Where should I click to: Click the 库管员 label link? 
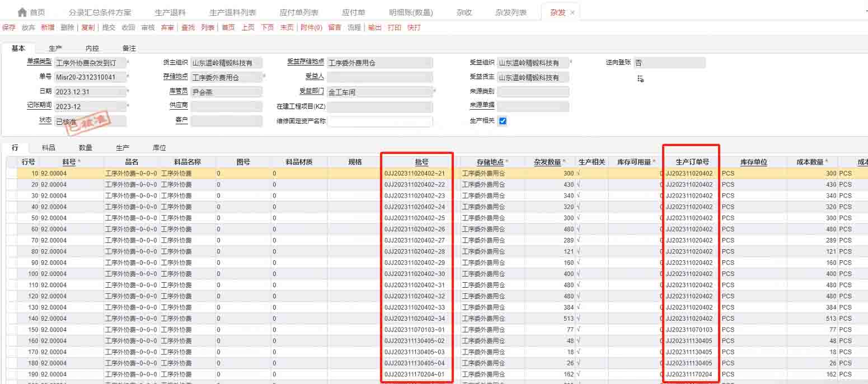[179, 91]
